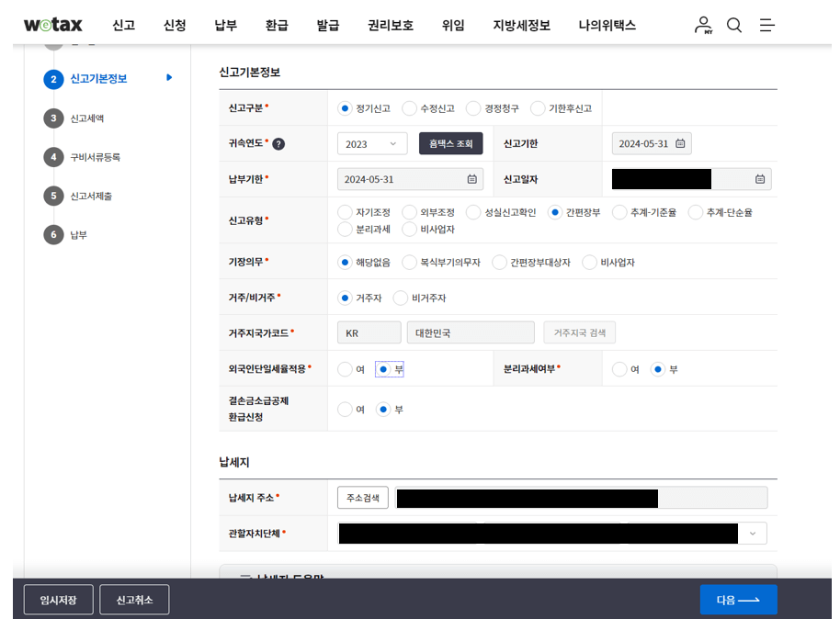Open the search magnifier icon
The image size is (840, 630).
pyautogui.click(x=734, y=25)
